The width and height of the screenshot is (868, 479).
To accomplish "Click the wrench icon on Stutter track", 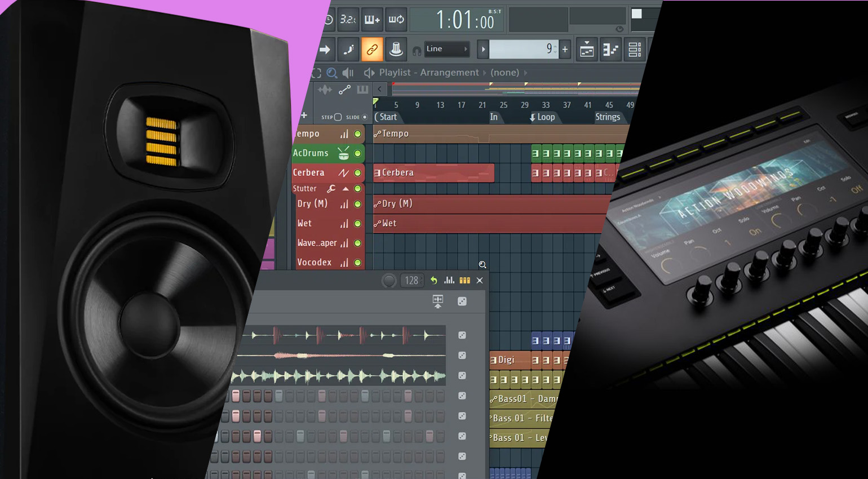I will point(331,189).
